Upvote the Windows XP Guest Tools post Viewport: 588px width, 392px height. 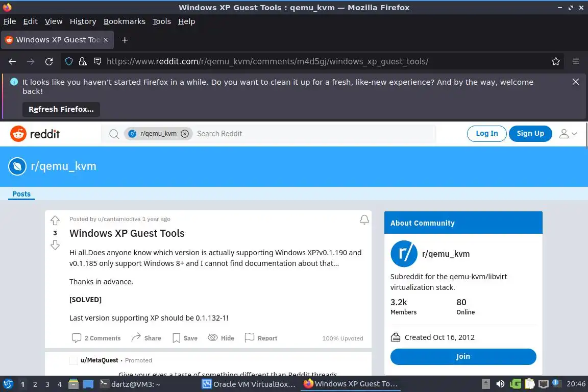tap(55, 220)
